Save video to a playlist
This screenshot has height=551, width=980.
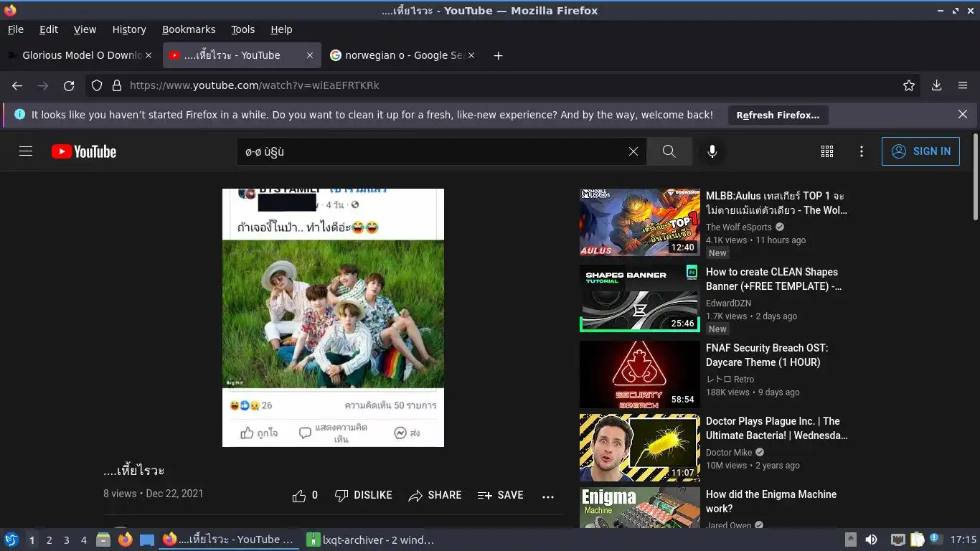tap(500, 495)
